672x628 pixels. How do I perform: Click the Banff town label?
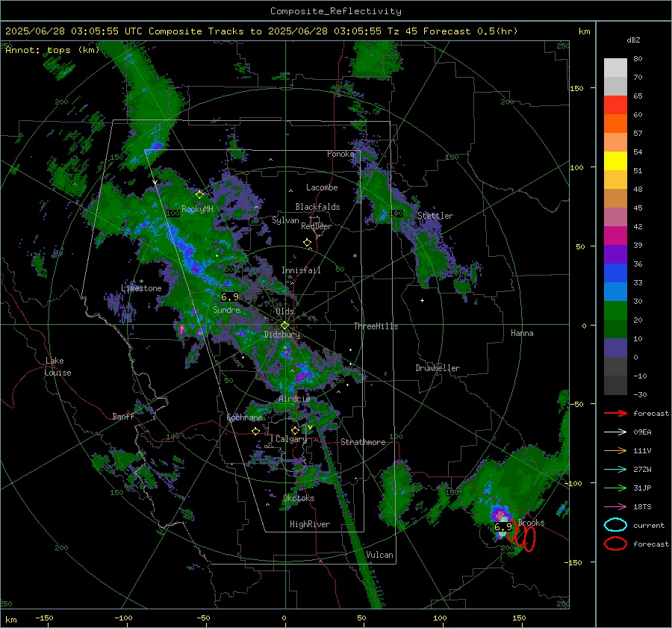[x=123, y=416]
